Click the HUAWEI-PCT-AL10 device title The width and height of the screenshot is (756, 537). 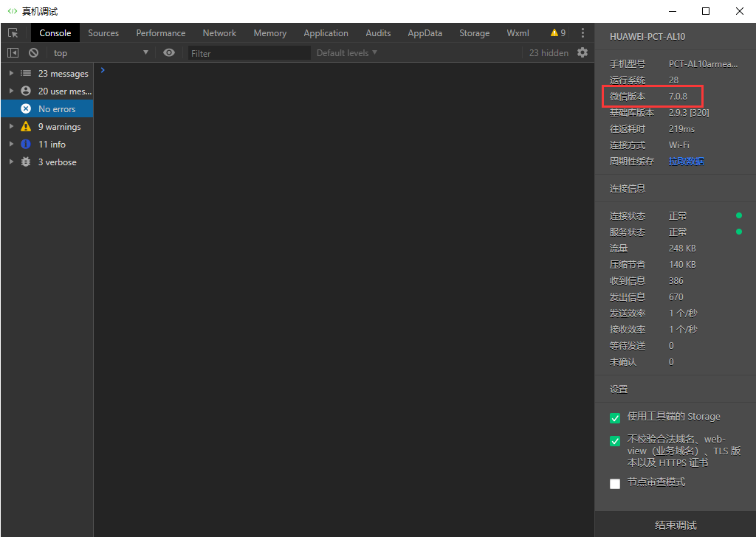[x=647, y=37]
